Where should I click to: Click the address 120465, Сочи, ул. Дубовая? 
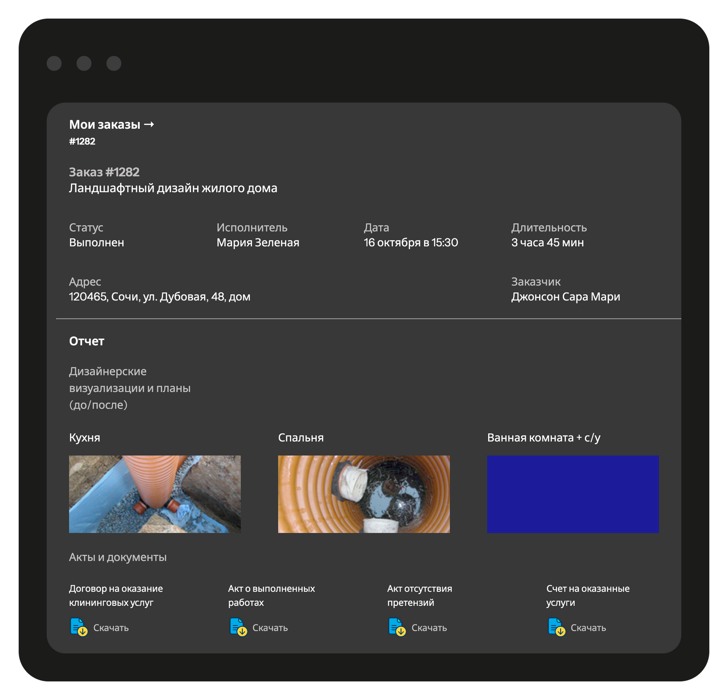tap(160, 297)
